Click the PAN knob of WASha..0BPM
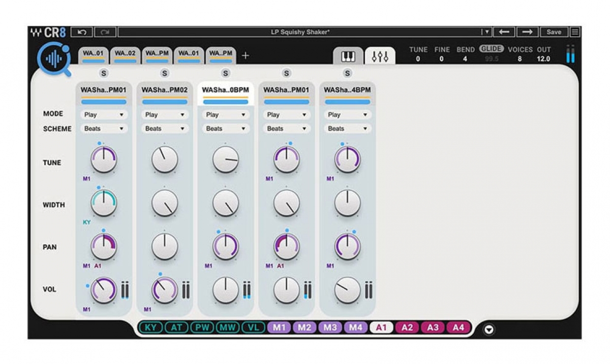610x364 pixels. coord(226,246)
